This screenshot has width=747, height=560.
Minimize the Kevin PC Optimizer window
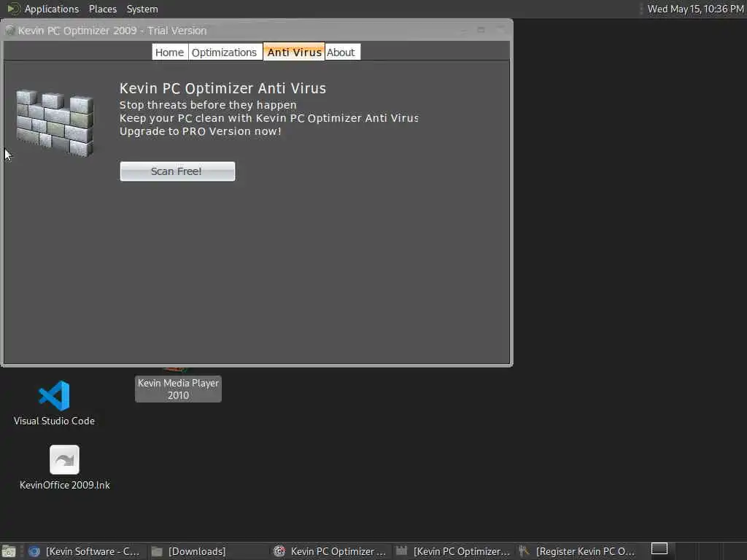(463, 30)
